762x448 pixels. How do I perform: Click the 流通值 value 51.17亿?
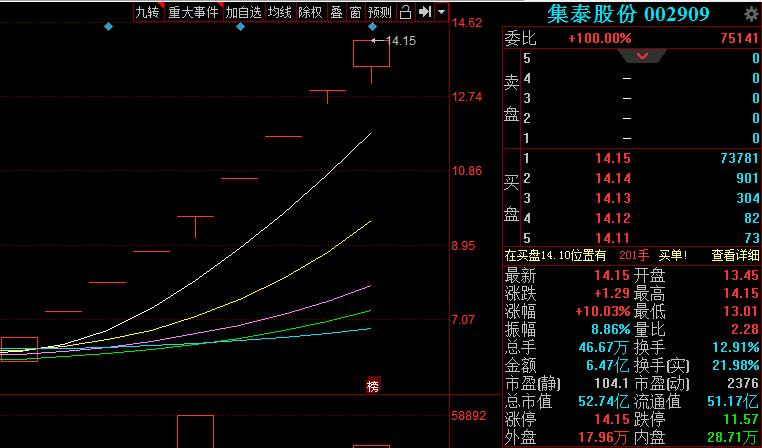point(733,401)
